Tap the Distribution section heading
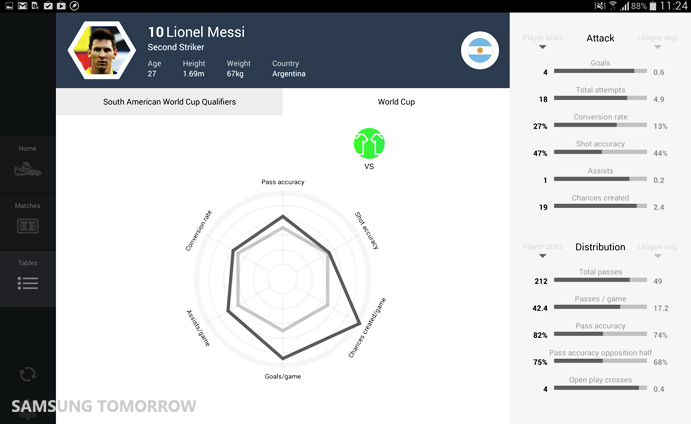The height and width of the screenshot is (424, 691). coord(600,247)
